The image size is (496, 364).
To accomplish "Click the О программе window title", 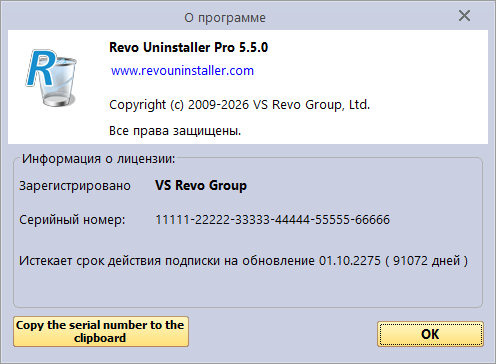I will (x=225, y=18).
